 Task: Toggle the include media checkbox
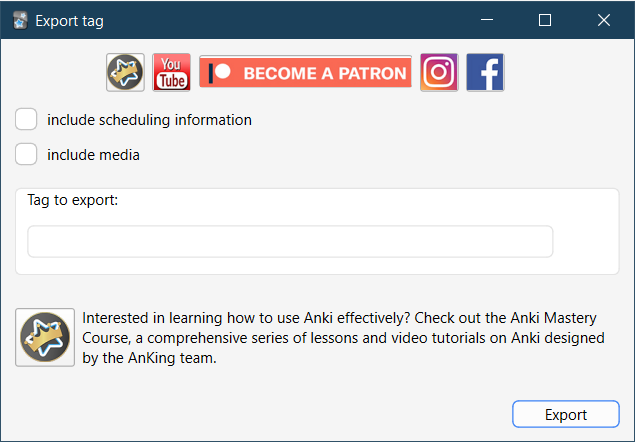tap(27, 155)
